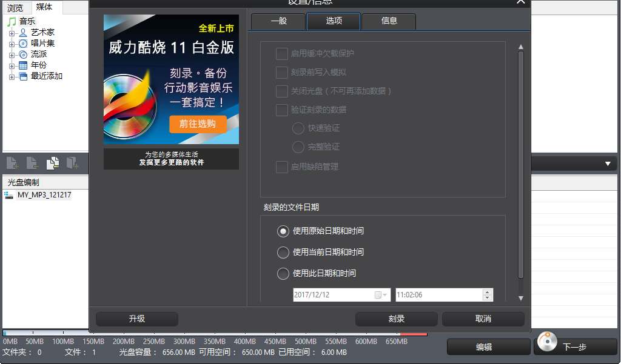Click the add folder icon in main toolbar
Screen dimensions: 621x364
coord(73,162)
